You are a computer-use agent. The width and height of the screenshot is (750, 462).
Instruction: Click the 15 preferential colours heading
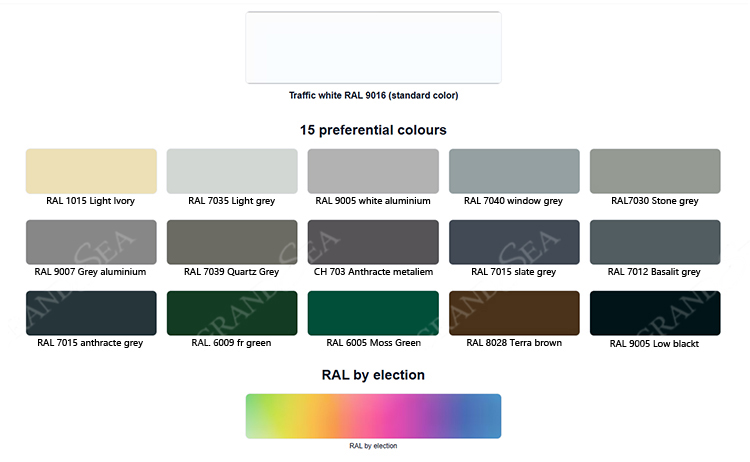point(373,130)
